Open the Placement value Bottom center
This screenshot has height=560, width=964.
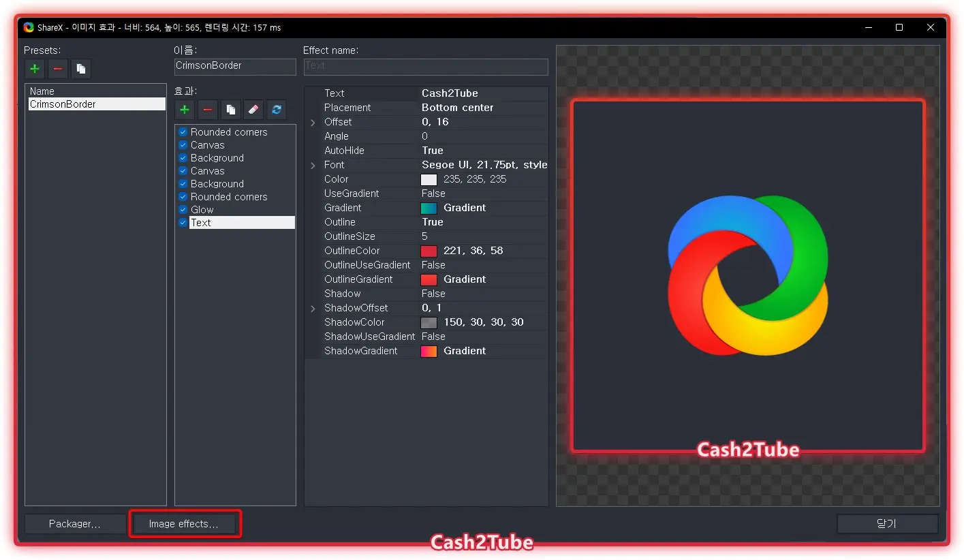pyautogui.click(x=458, y=108)
